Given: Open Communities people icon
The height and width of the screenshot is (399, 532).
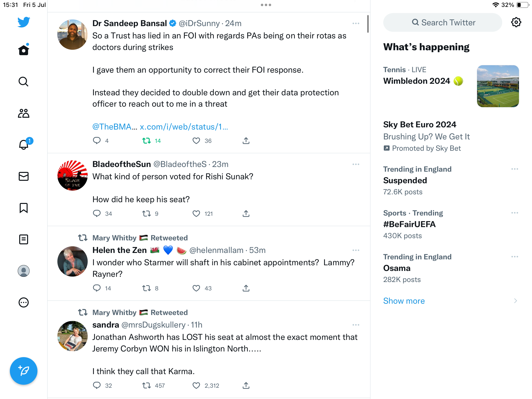Looking at the screenshot, I should (x=24, y=113).
